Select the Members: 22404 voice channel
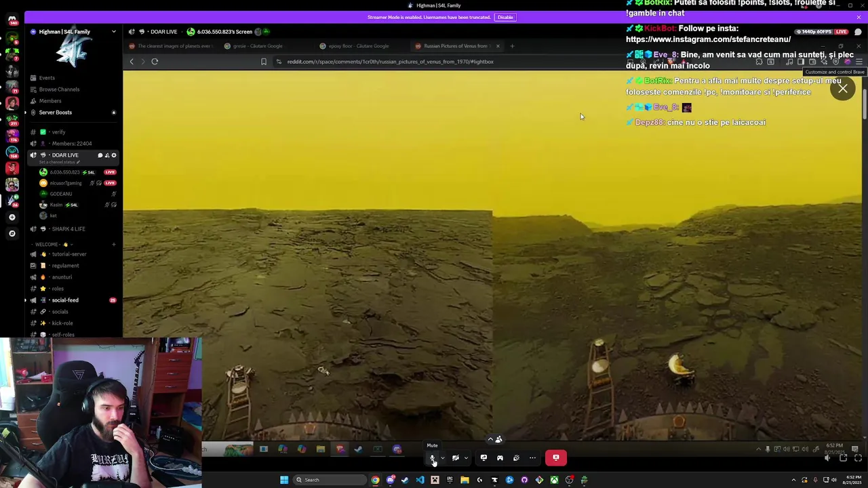The height and width of the screenshot is (488, 868). tap(71, 144)
